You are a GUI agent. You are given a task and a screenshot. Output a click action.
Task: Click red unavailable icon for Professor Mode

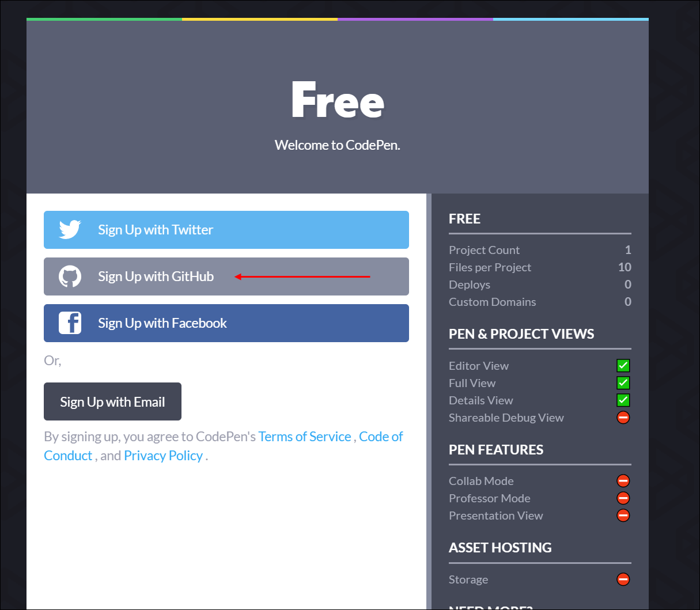coord(623,498)
